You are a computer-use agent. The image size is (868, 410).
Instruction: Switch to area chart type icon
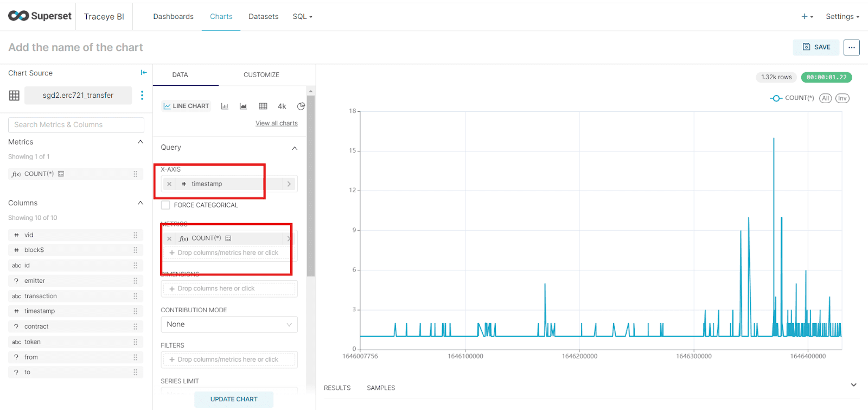click(244, 106)
